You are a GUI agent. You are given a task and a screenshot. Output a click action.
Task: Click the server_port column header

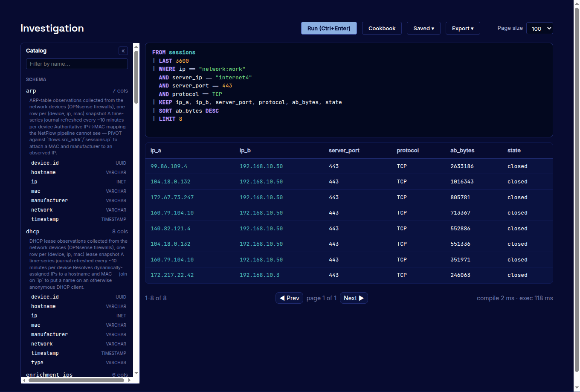click(x=344, y=151)
